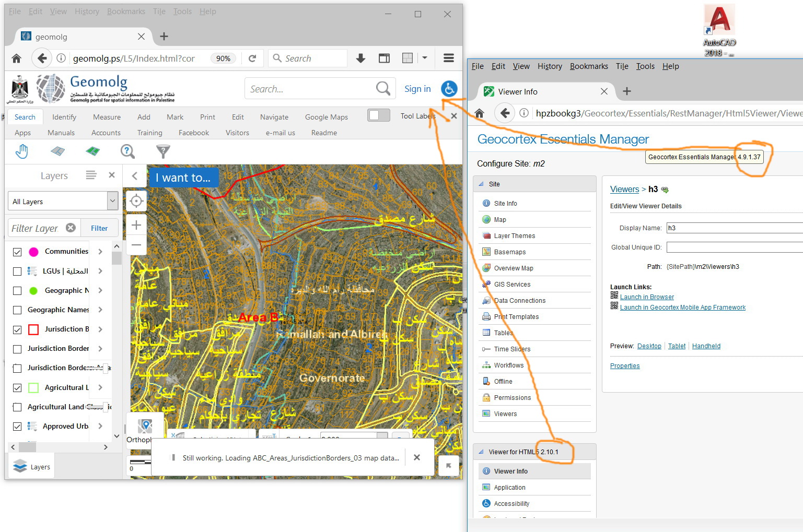Check the Geographic Names layer box
The height and width of the screenshot is (532, 803).
[17, 310]
